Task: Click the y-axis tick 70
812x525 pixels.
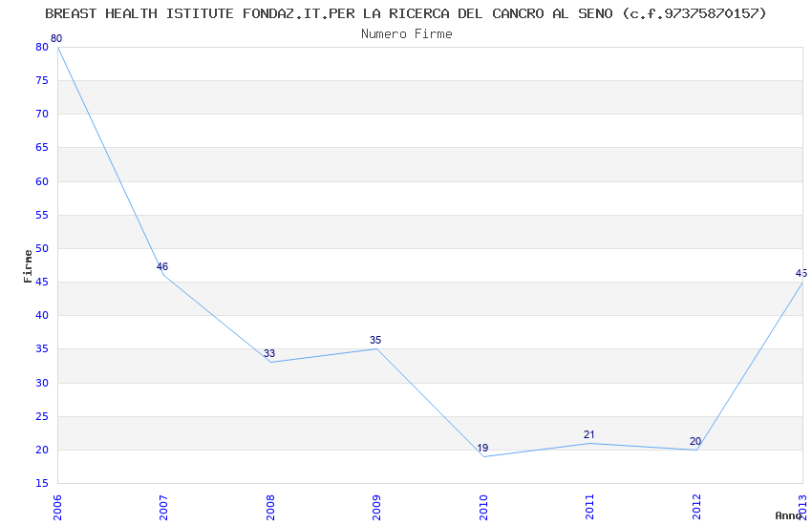Action: (x=42, y=114)
